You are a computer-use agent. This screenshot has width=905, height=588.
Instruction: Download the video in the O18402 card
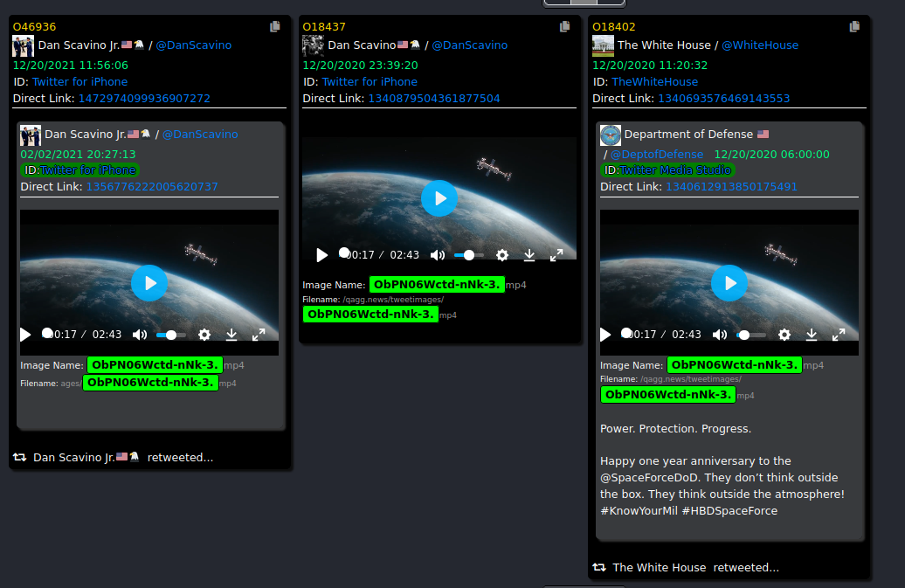point(812,335)
